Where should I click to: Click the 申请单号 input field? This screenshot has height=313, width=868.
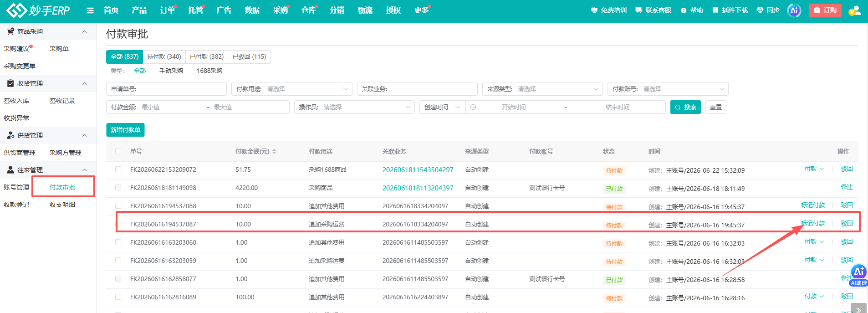(x=166, y=89)
